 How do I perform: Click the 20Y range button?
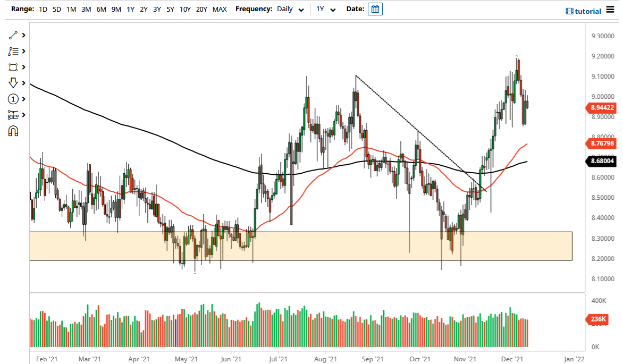pos(202,9)
